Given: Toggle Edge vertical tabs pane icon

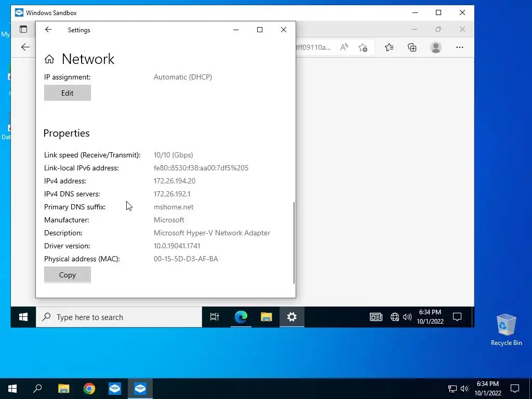Looking at the screenshot, I should point(23,29).
